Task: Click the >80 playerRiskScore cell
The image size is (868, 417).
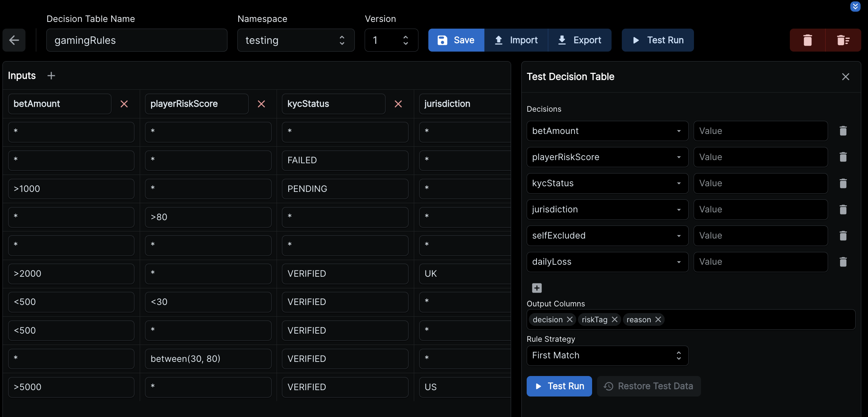Action: pyautogui.click(x=208, y=217)
